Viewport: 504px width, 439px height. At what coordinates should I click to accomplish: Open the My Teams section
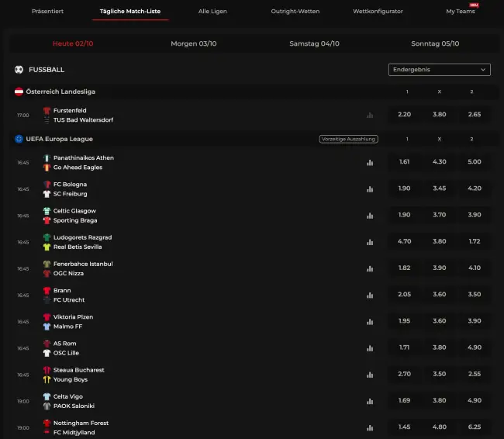[x=460, y=12]
